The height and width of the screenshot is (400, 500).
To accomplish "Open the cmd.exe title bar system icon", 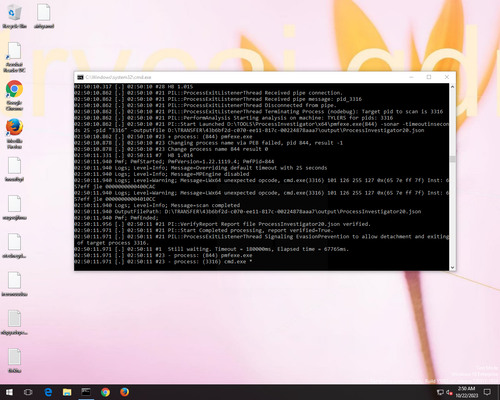I will (80, 77).
